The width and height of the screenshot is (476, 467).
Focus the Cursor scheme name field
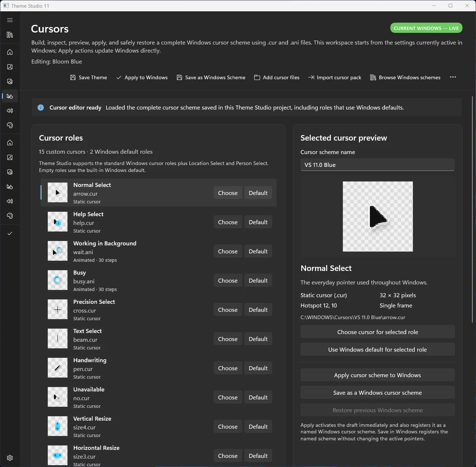[x=378, y=165]
